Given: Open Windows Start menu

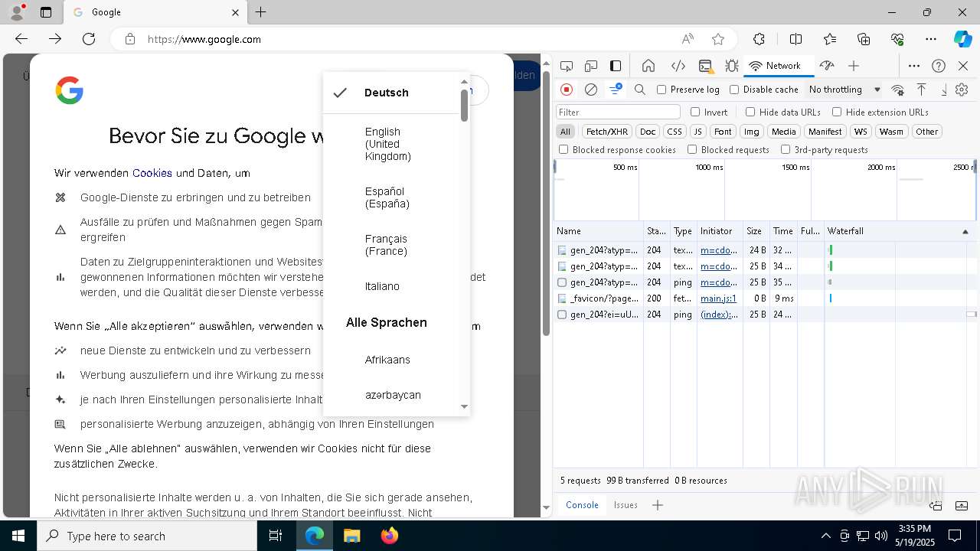Looking at the screenshot, I should pos(18,536).
